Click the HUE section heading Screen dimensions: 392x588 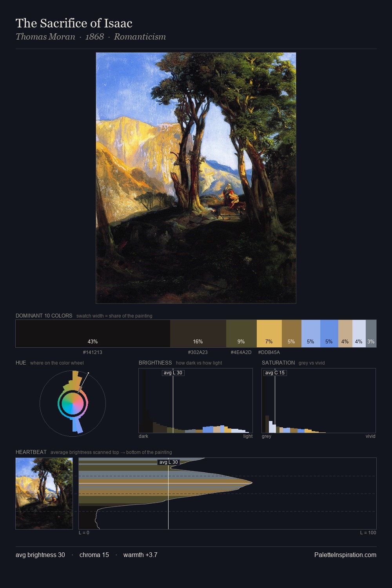click(x=21, y=363)
